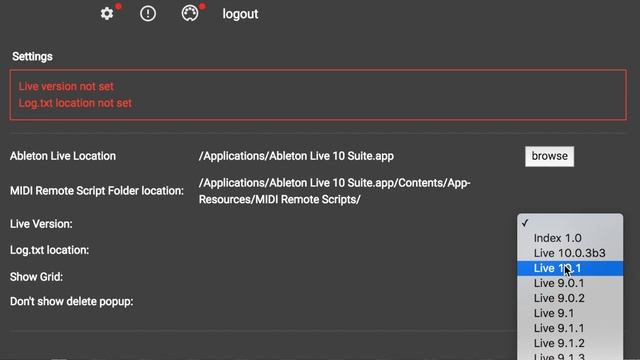The image size is (640, 360).
Task: Click the 'Live version not set' warning
Action: [x=66, y=87]
